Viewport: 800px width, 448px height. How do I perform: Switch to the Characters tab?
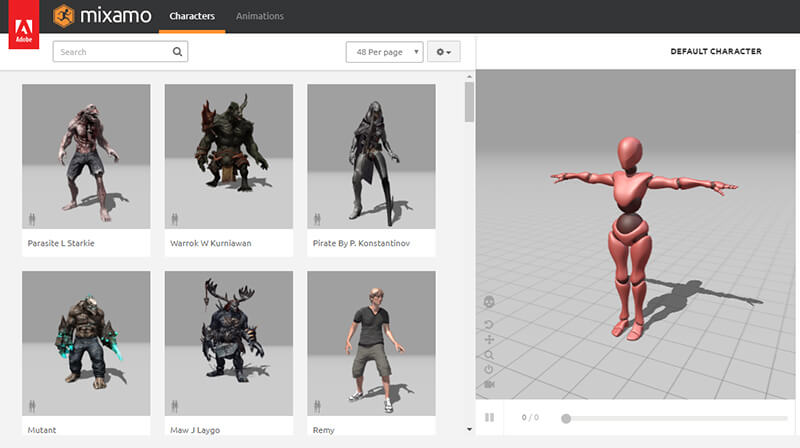pos(192,16)
